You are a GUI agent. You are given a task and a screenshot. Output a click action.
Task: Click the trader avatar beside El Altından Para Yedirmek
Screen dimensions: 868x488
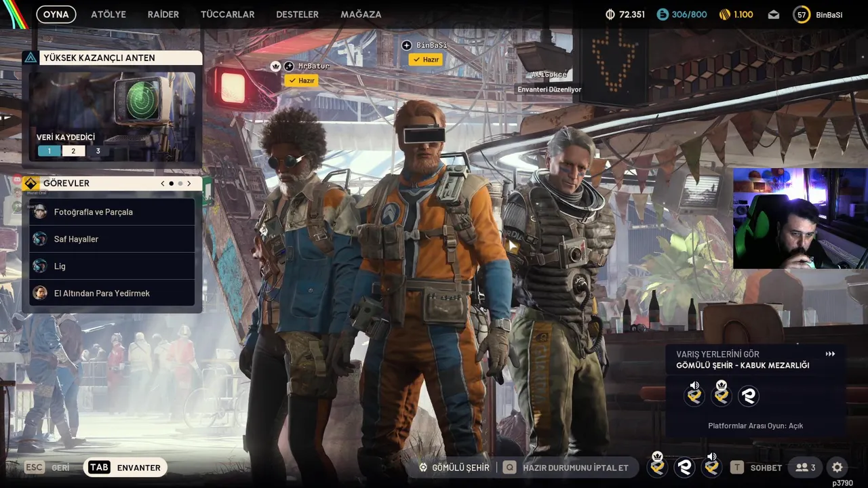click(40, 293)
